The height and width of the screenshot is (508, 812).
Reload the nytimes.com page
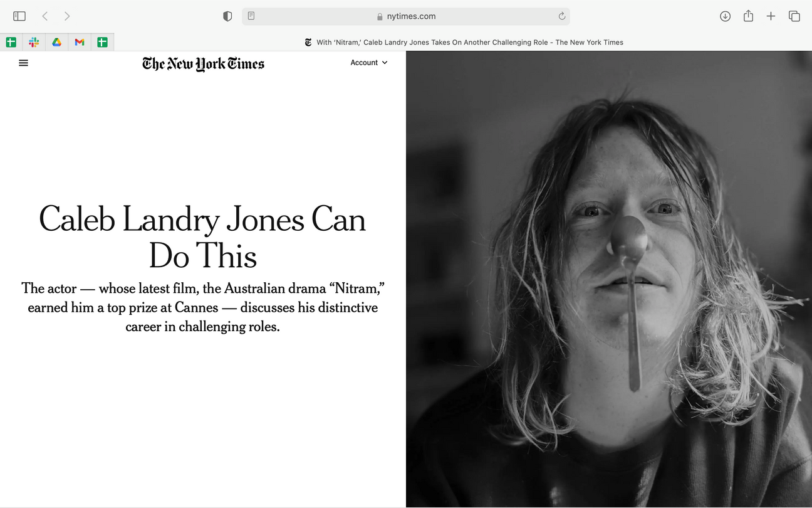click(x=562, y=16)
